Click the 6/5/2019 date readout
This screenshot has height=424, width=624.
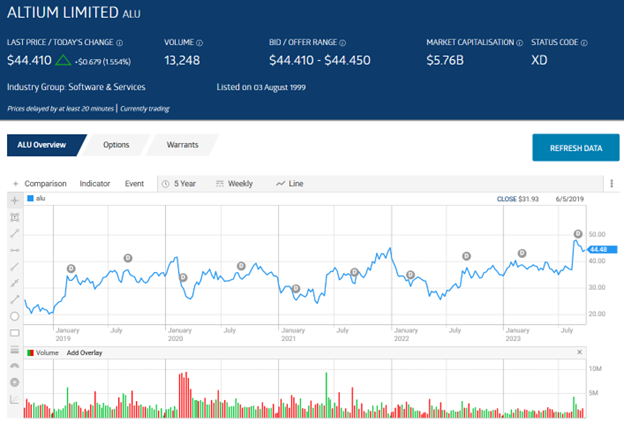[569, 199]
